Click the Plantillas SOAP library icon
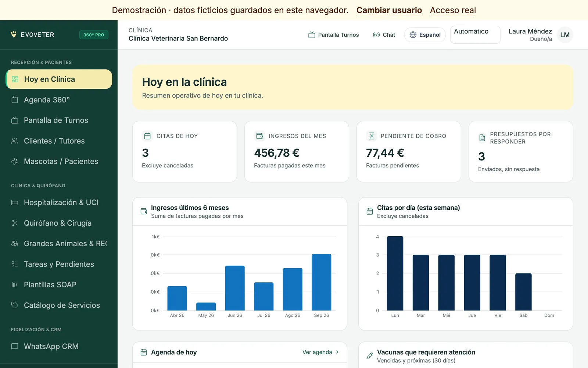This screenshot has height=368, width=588. coord(15,284)
